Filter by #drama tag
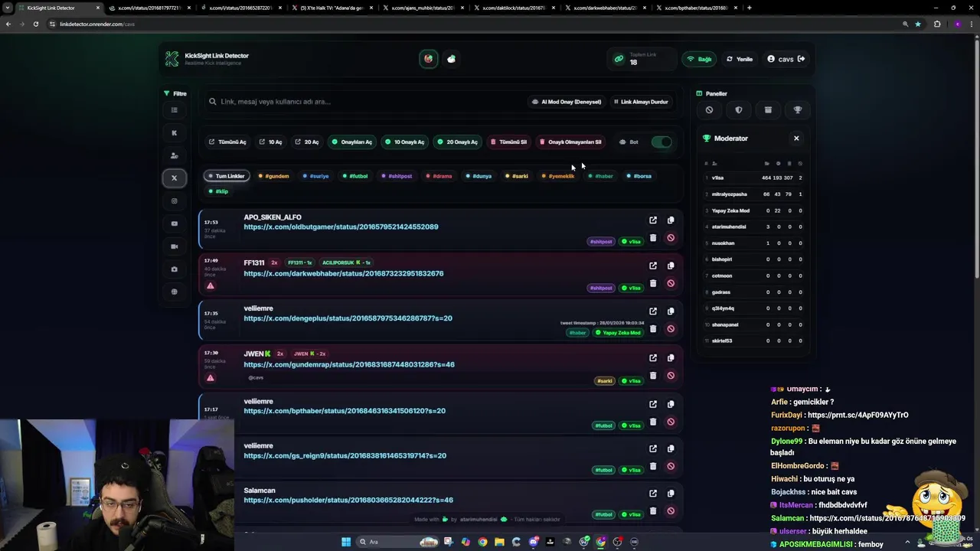Image resolution: width=980 pixels, height=551 pixels. [x=439, y=176]
